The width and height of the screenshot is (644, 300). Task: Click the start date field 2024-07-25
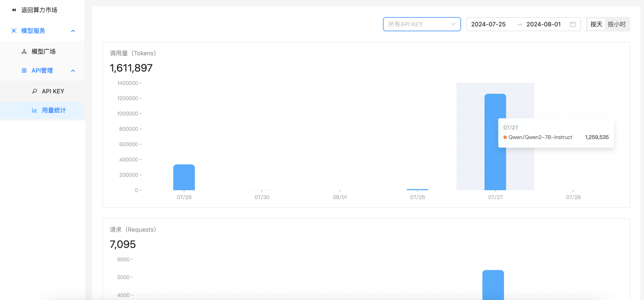point(489,24)
